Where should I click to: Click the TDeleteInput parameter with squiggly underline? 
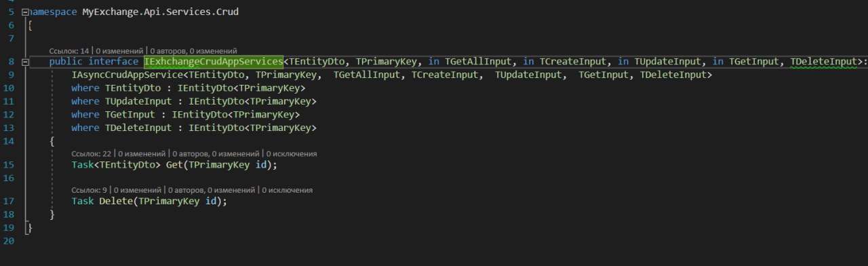point(824,62)
